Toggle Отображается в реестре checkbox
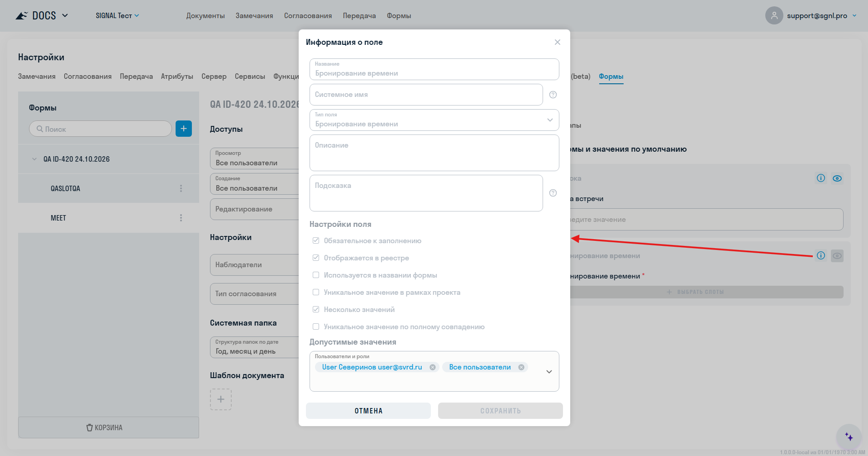 tap(316, 258)
